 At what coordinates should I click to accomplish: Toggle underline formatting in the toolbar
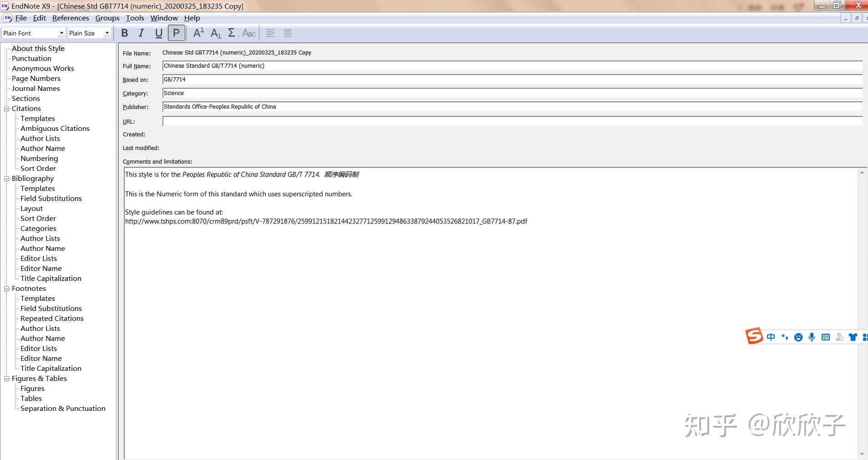(159, 33)
